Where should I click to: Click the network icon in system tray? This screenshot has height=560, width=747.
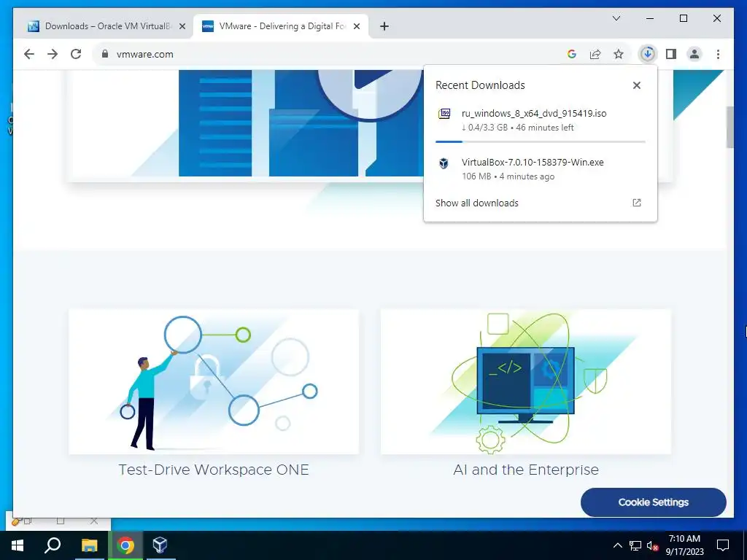pyautogui.click(x=635, y=545)
